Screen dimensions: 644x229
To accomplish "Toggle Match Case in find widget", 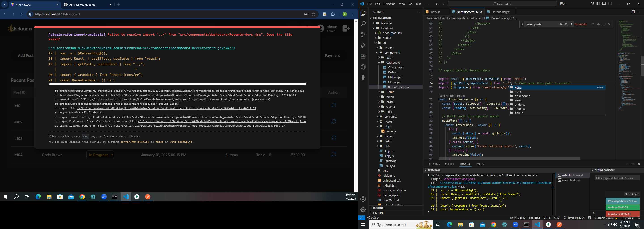I will tap(561, 24).
